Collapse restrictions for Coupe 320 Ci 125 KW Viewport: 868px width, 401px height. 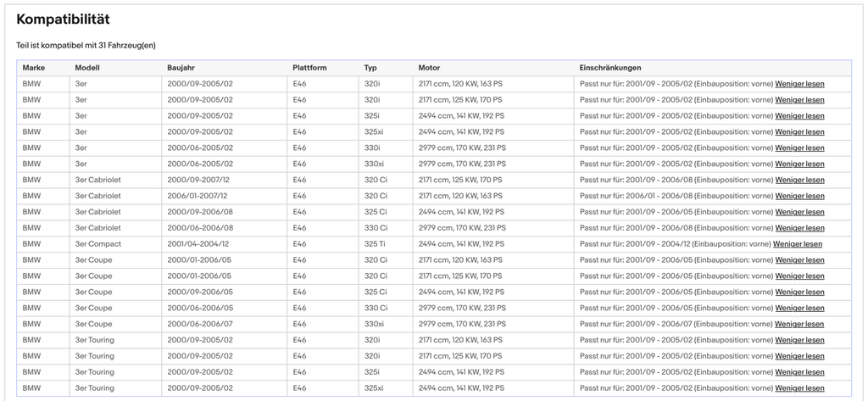coord(799,276)
